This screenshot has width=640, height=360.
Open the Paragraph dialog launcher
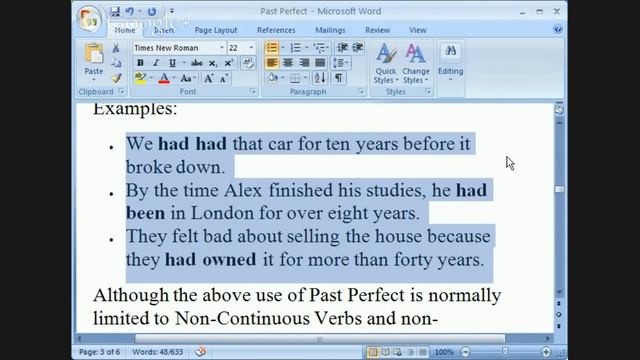point(361,91)
